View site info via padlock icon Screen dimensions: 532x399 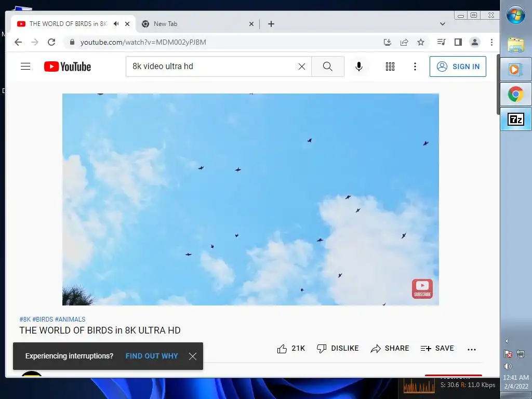pos(72,42)
